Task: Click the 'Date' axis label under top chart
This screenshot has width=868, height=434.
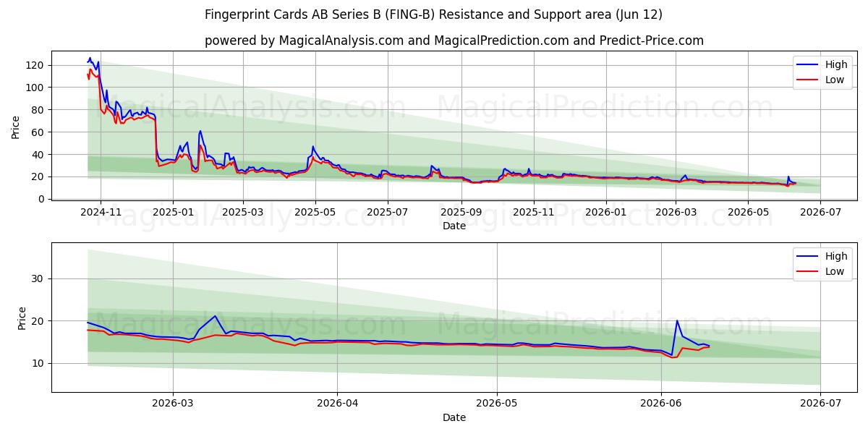Action: (454, 226)
